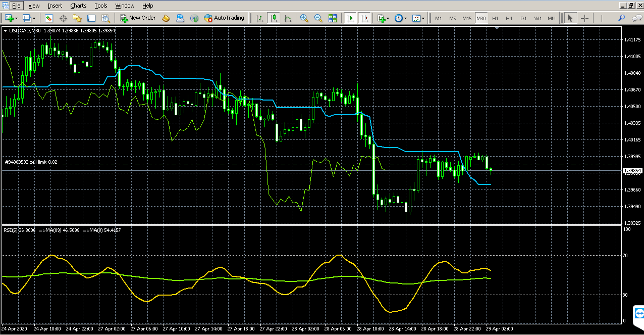Viewport: 644px width, 335px height.
Task: Open the View menu
Action: 34,6
